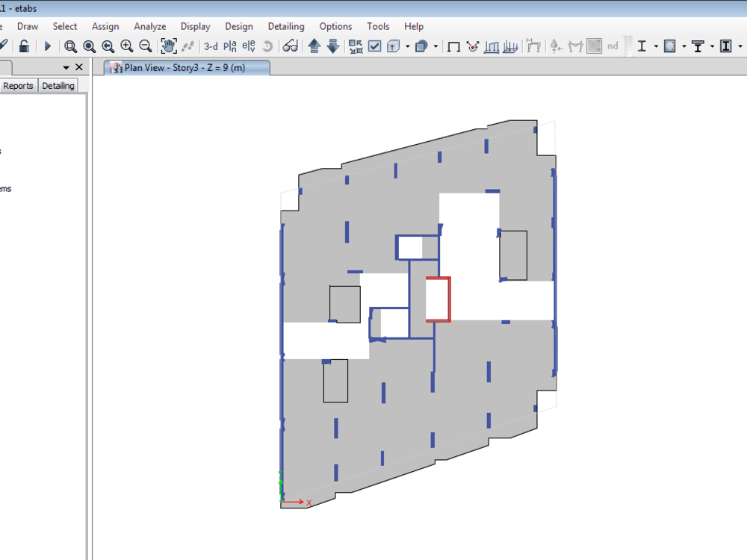Show Undeformed Shape frame icon
The width and height of the screenshot is (747, 560).
(453, 46)
